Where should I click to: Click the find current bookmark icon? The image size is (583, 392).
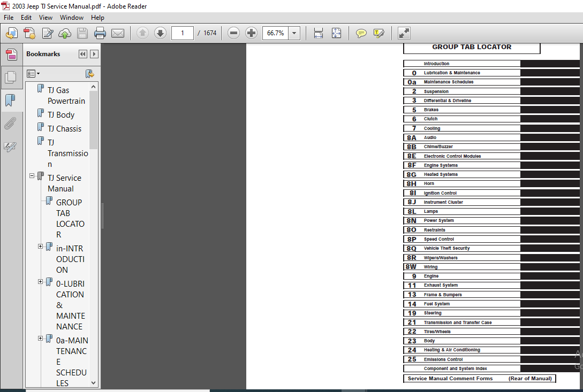[89, 74]
